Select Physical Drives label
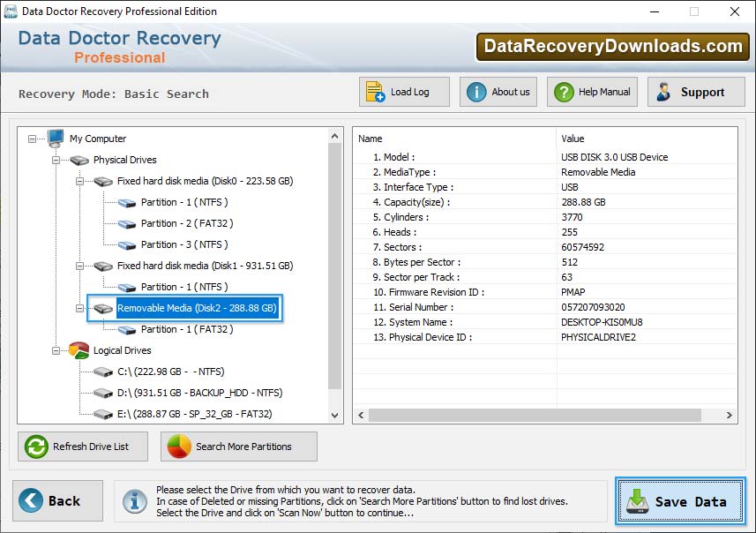 125,160
